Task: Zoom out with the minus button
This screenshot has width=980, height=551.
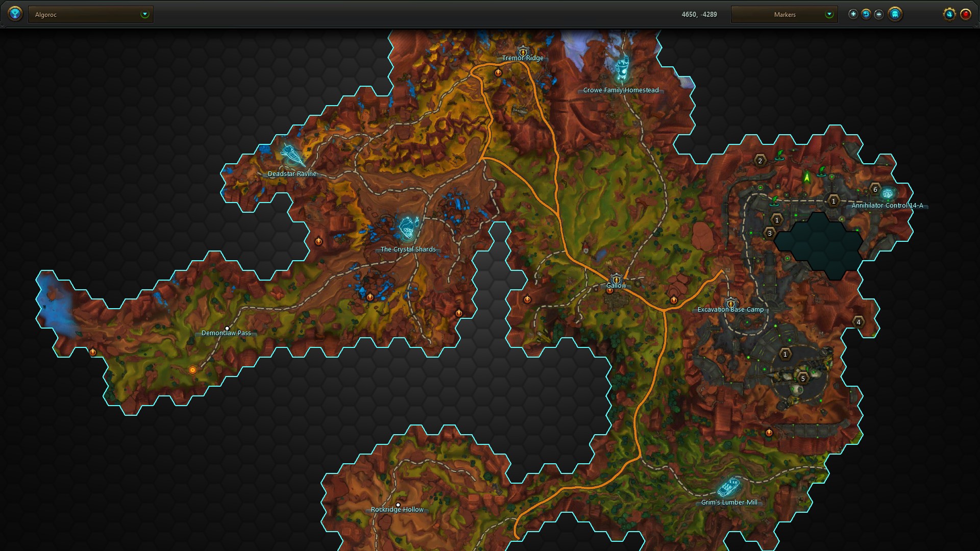Action: [879, 14]
